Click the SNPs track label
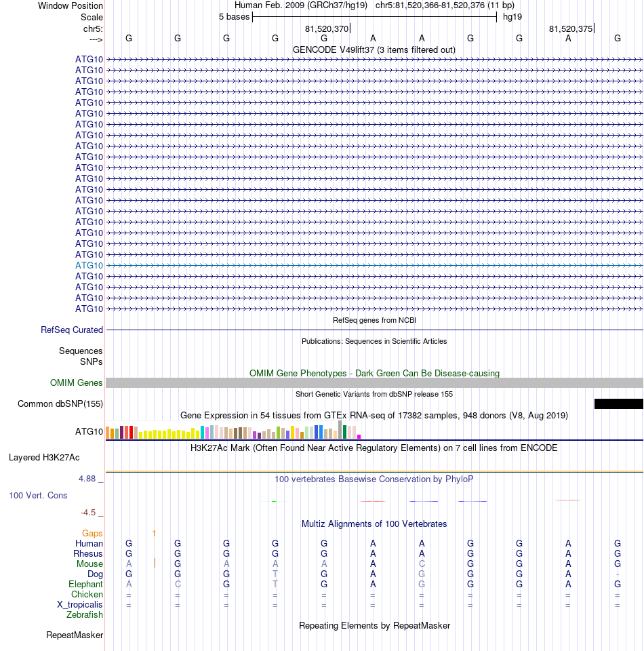Image resolution: width=644 pixels, height=651 pixels. click(92, 361)
